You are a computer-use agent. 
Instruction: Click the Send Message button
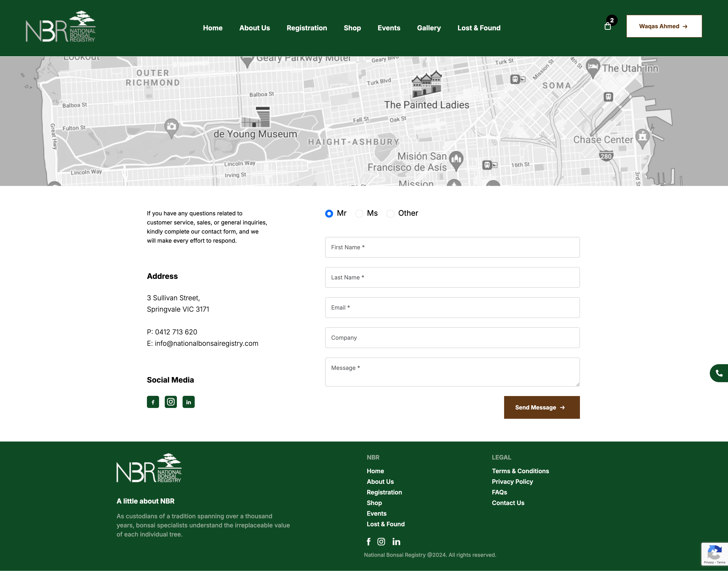(x=541, y=407)
